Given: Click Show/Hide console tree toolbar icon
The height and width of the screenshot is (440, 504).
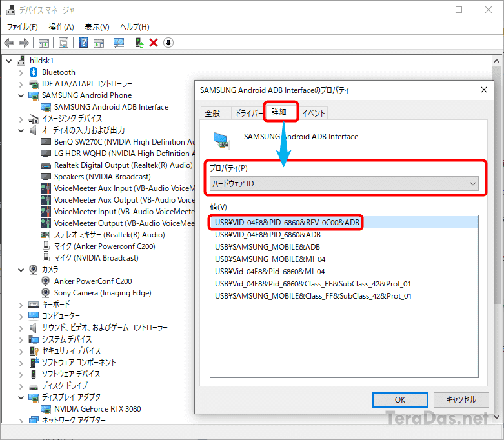Looking at the screenshot, I should [x=44, y=43].
